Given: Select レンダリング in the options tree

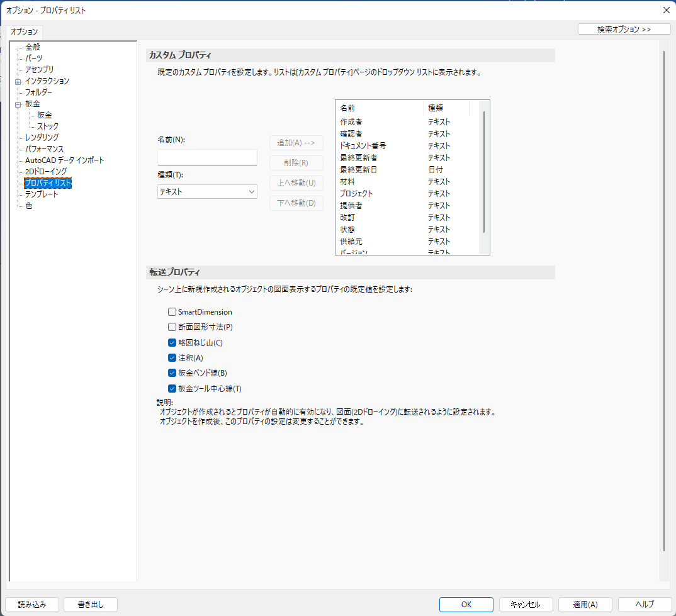Looking at the screenshot, I should coord(42,137).
